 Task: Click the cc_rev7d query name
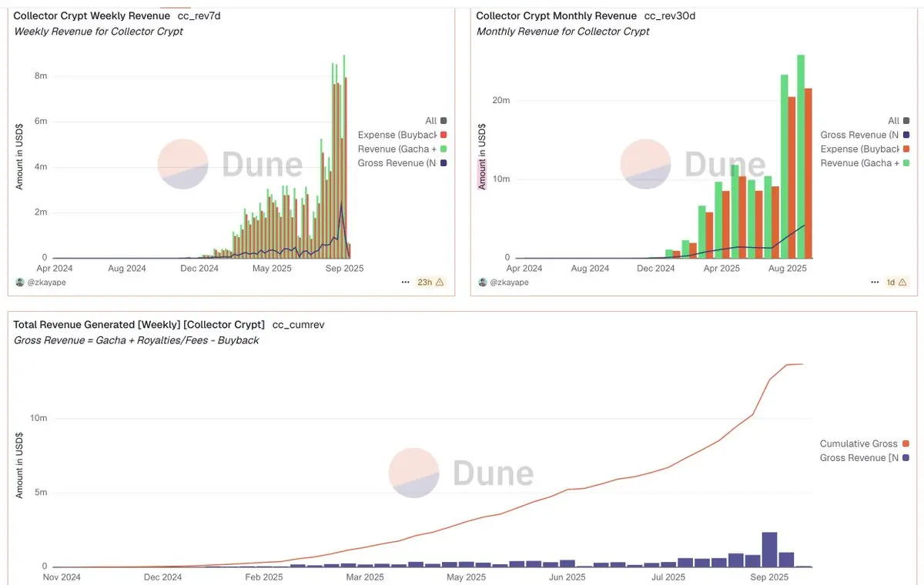pos(199,16)
